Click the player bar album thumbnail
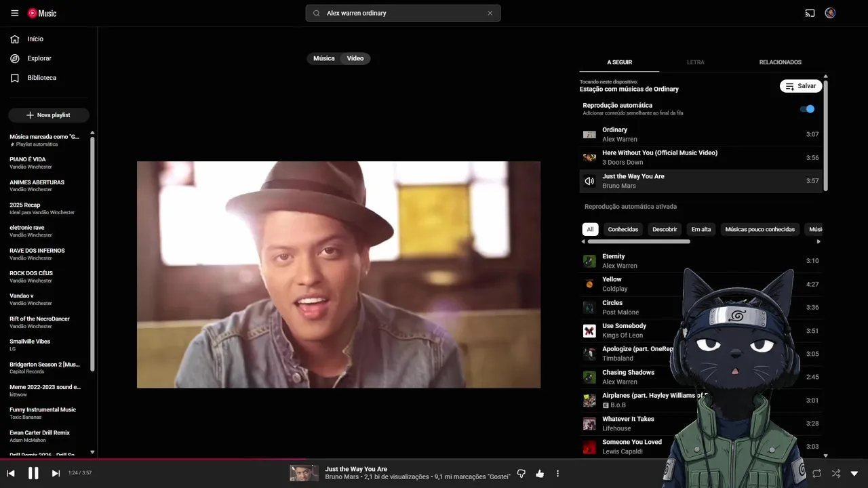This screenshot has height=488, width=868. [304, 473]
